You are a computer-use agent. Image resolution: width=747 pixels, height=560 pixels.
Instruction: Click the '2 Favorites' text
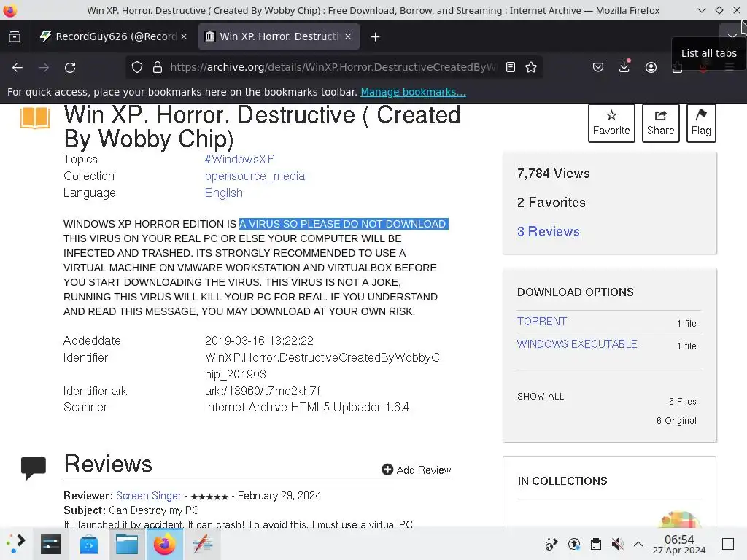[x=551, y=203]
